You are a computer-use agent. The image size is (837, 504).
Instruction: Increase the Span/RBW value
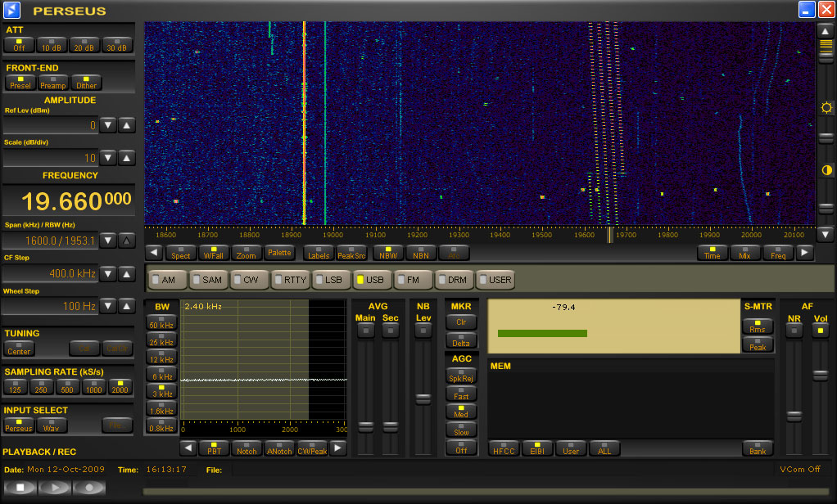(x=126, y=241)
